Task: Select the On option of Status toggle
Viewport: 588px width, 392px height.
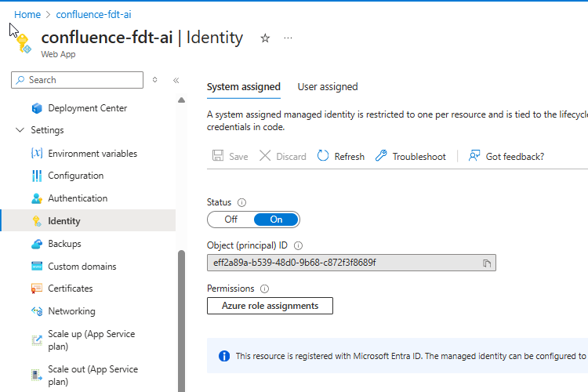Action: pyautogui.click(x=277, y=220)
